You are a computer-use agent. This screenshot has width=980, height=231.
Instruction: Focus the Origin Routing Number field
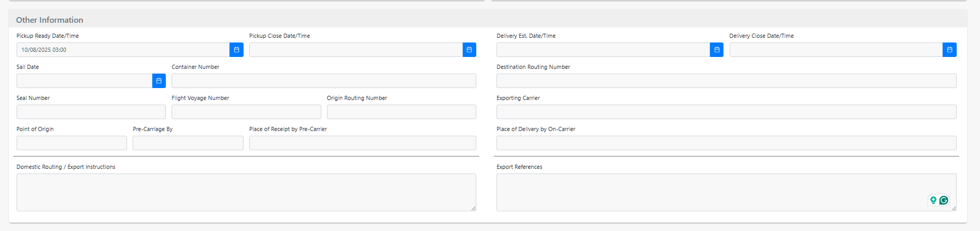click(x=401, y=112)
